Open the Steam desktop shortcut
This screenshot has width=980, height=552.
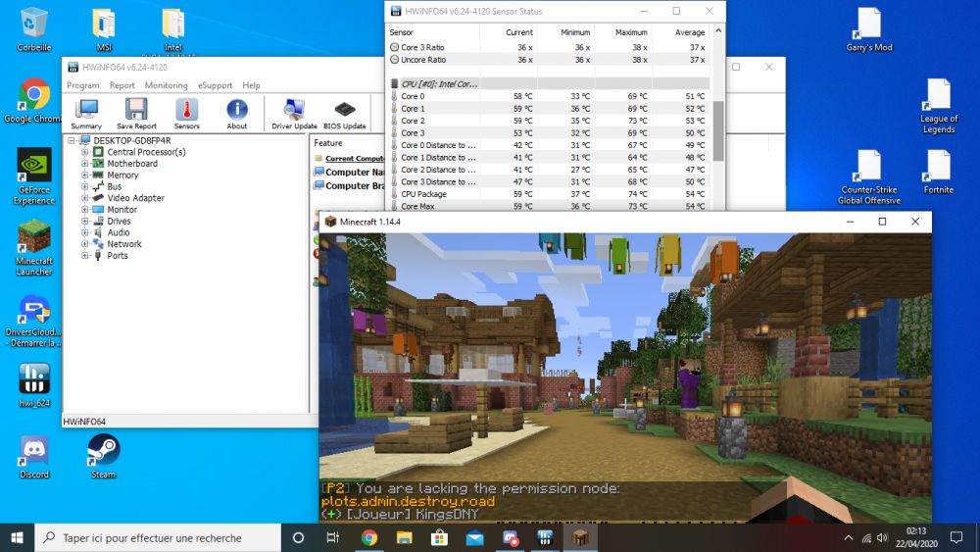[104, 453]
